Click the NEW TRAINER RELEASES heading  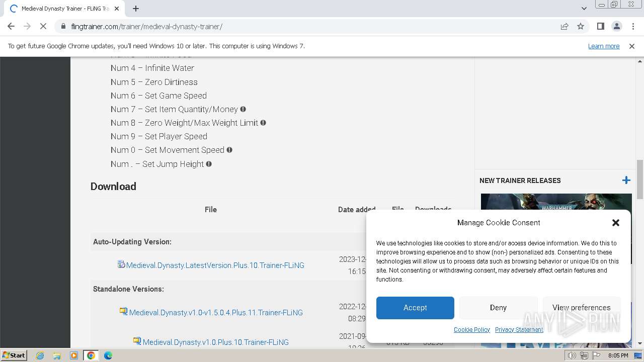click(520, 180)
